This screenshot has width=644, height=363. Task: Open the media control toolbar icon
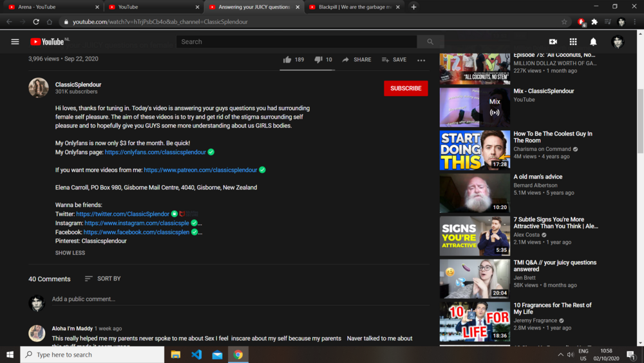click(608, 22)
